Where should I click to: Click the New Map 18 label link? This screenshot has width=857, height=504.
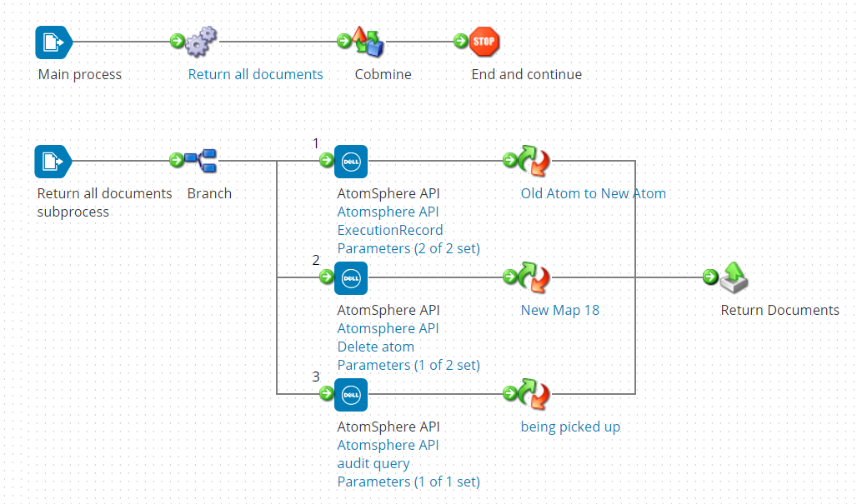[x=559, y=310]
